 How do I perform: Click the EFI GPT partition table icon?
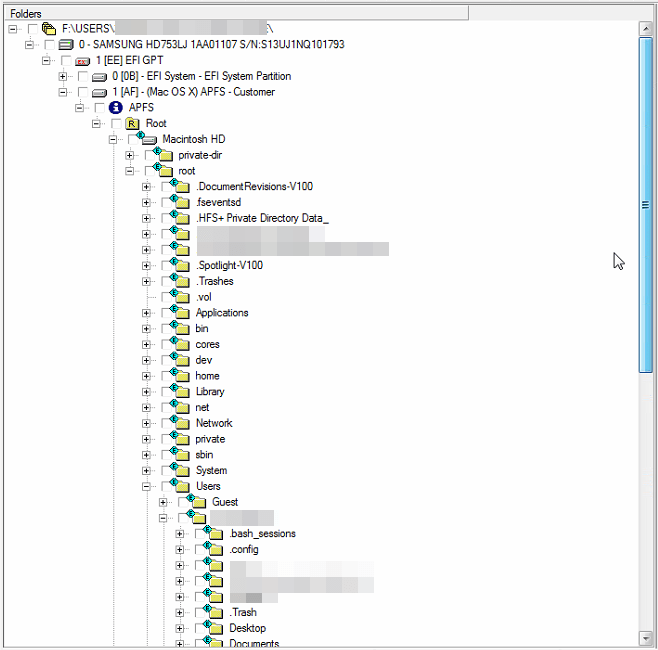(x=83, y=61)
